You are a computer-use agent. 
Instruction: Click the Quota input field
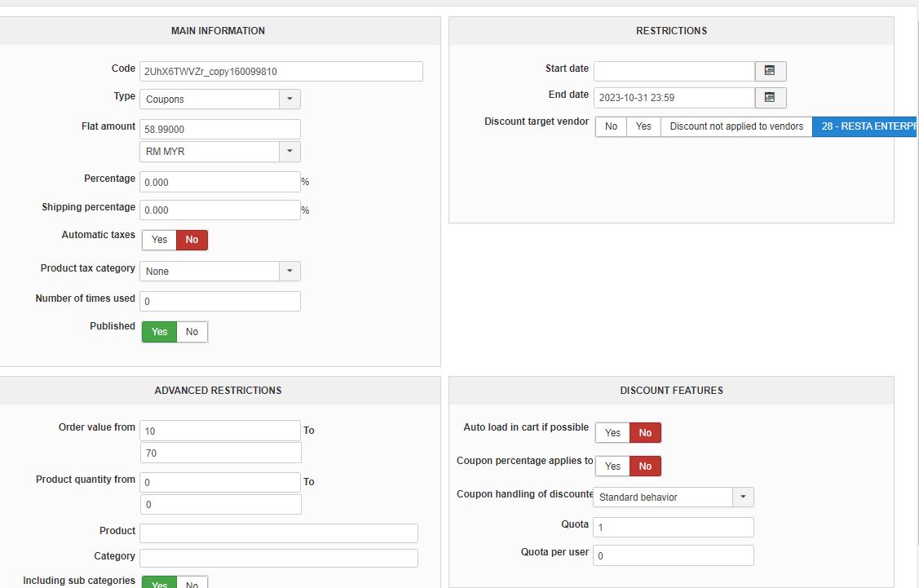click(673, 528)
